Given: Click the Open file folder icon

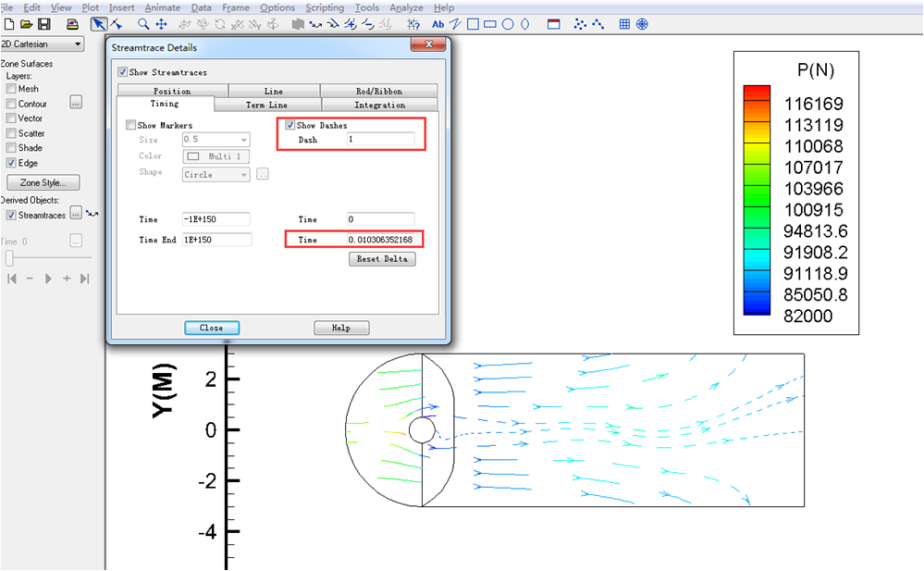Looking at the screenshot, I should pyautogui.click(x=26, y=24).
